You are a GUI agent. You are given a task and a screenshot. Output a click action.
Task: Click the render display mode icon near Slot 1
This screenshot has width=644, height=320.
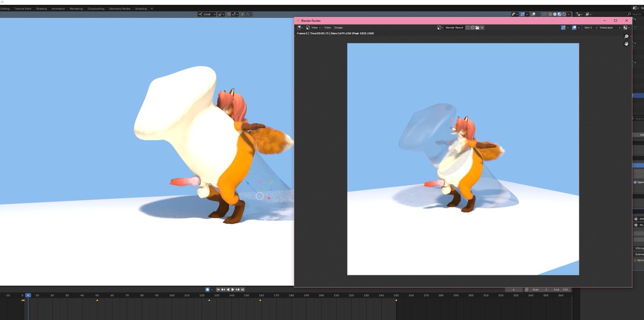click(x=574, y=27)
